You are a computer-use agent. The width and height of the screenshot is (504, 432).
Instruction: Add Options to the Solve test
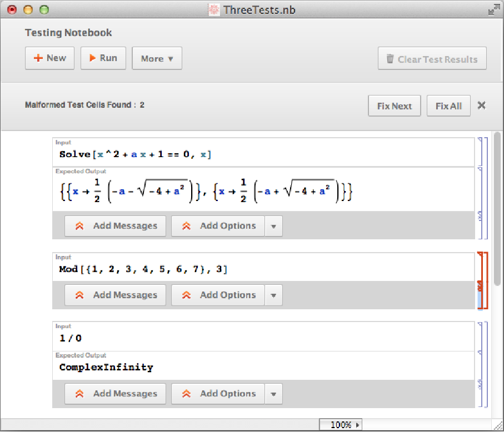pyautogui.click(x=218, y=226)
